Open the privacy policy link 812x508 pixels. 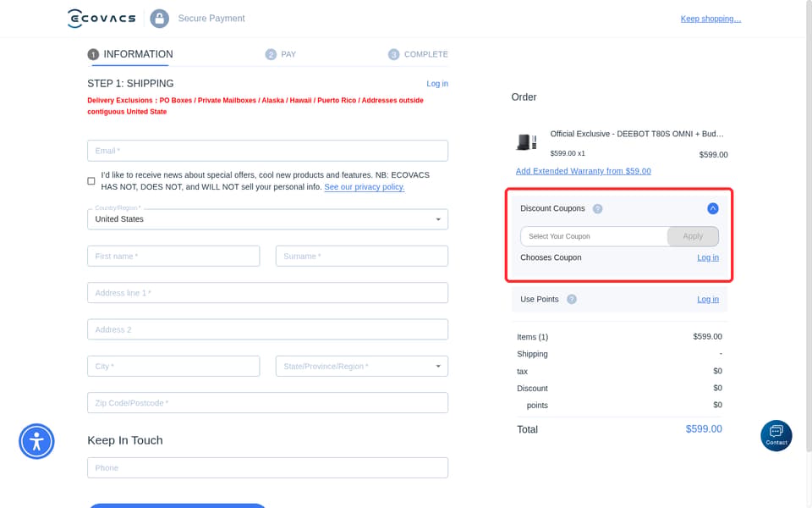pos(365,187)
